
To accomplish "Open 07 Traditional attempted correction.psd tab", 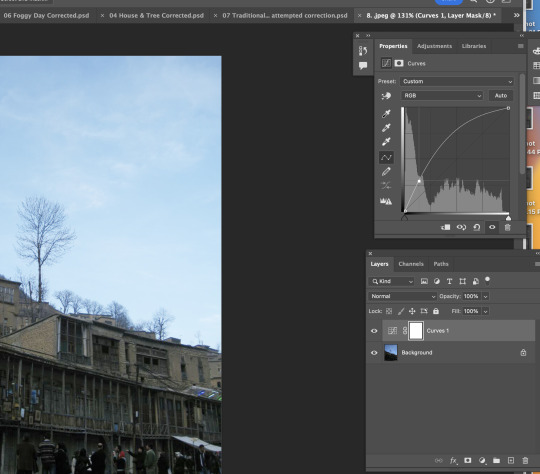I will click(285, 16).
